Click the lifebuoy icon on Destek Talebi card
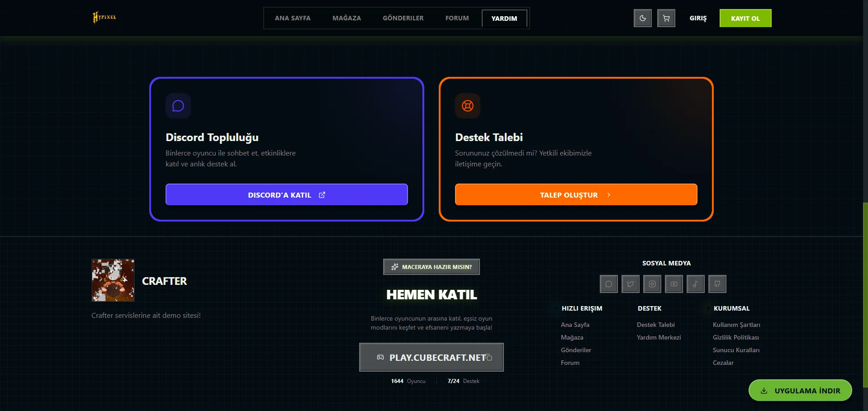 pos(468,106)
